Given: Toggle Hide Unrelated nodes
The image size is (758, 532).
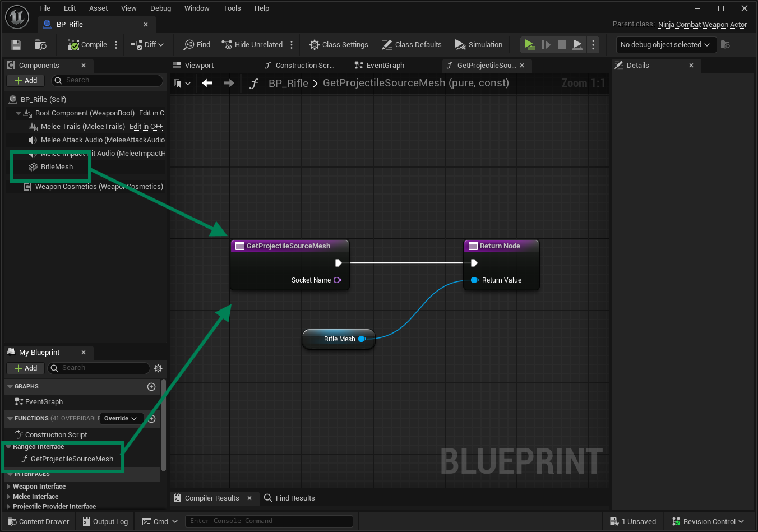Looking at the screenshot, I should tap(252, 45).
